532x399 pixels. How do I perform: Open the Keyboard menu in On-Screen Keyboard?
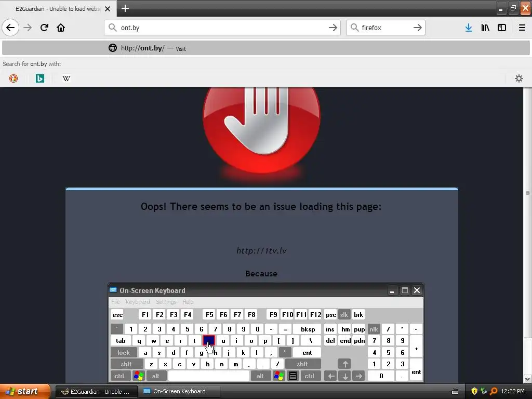(x=137, y=302)
